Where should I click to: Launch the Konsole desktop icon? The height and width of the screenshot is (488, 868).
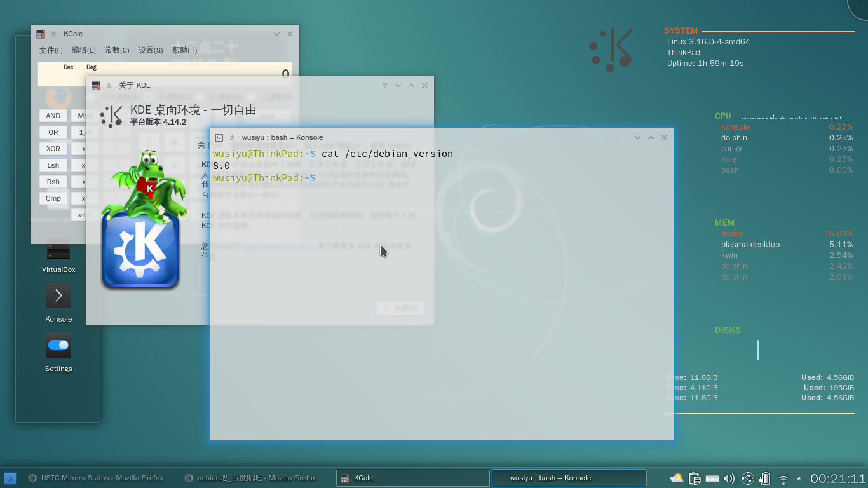(58, 303)
